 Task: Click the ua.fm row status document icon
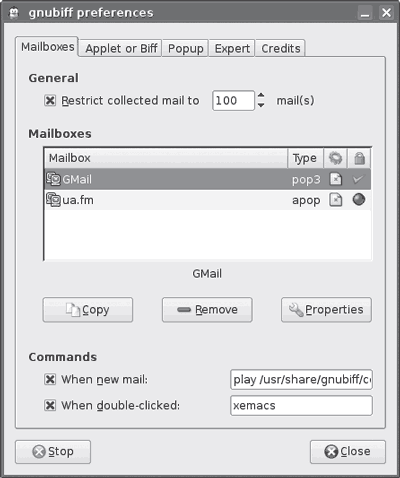(336, 200)
